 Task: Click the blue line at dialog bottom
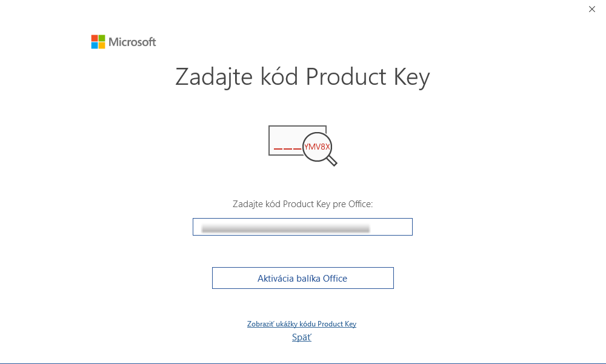tap(303, 363)
